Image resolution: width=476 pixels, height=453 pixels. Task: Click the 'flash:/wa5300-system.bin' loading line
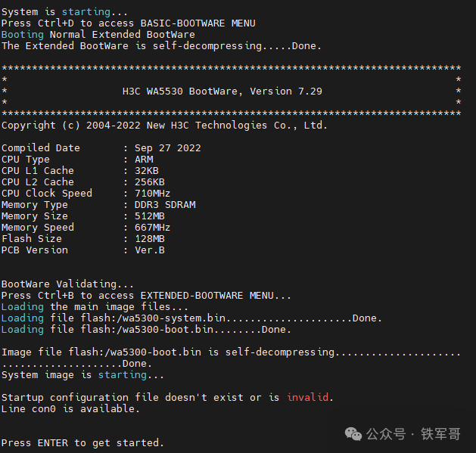coord(191,318)
